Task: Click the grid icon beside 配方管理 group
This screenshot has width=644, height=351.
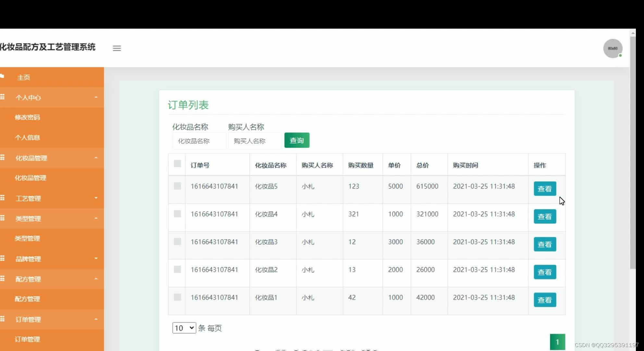Action: [3, 278]
